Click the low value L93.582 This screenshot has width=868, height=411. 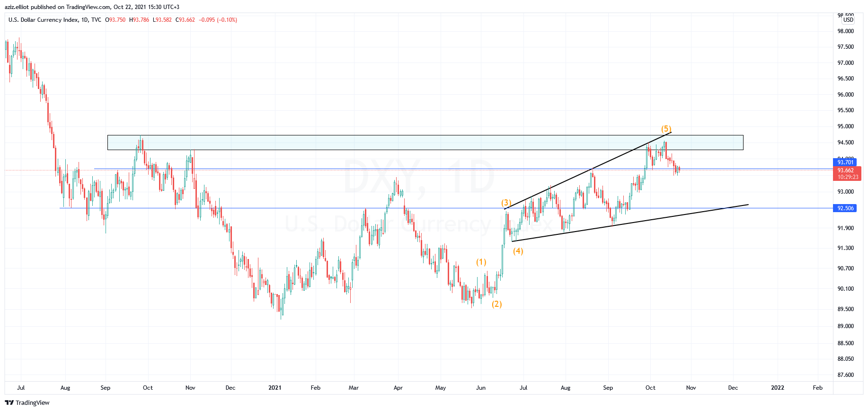pos(162,20)
